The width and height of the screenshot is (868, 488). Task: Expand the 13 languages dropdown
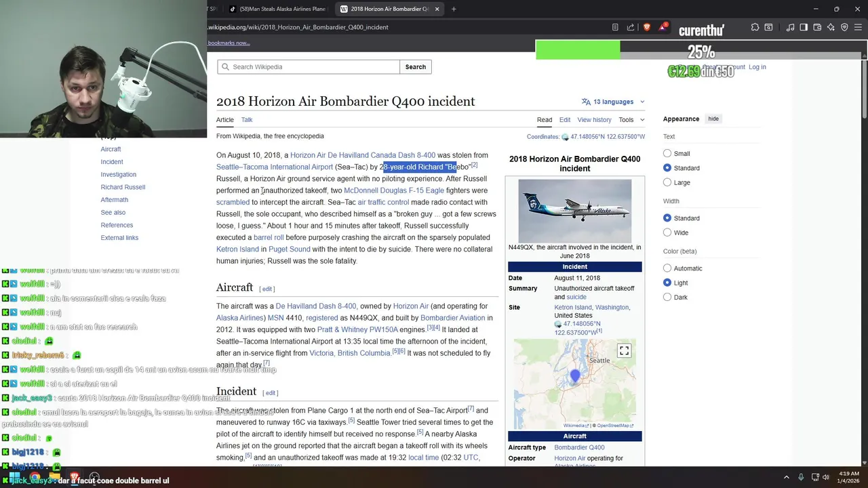[x=613, y=102]
